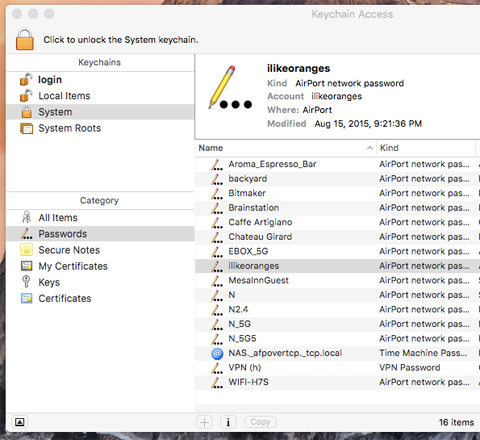
Task: Select the N2.4 password entry
Action: 337,309
